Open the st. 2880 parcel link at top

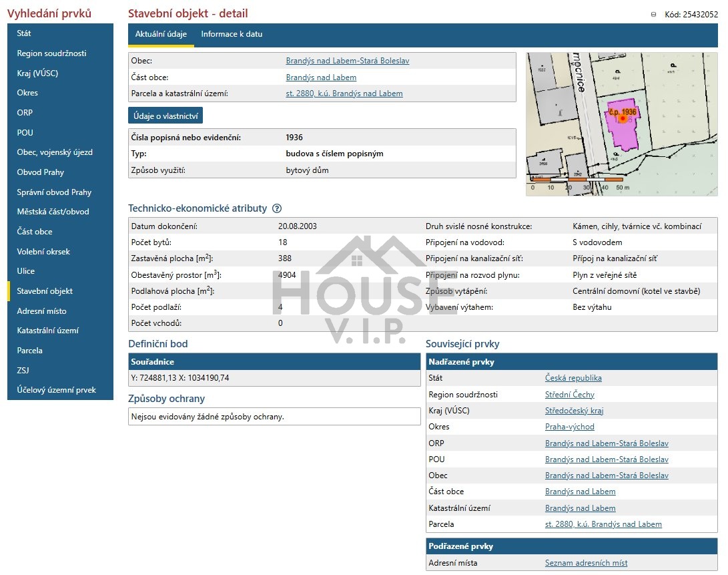344,93
